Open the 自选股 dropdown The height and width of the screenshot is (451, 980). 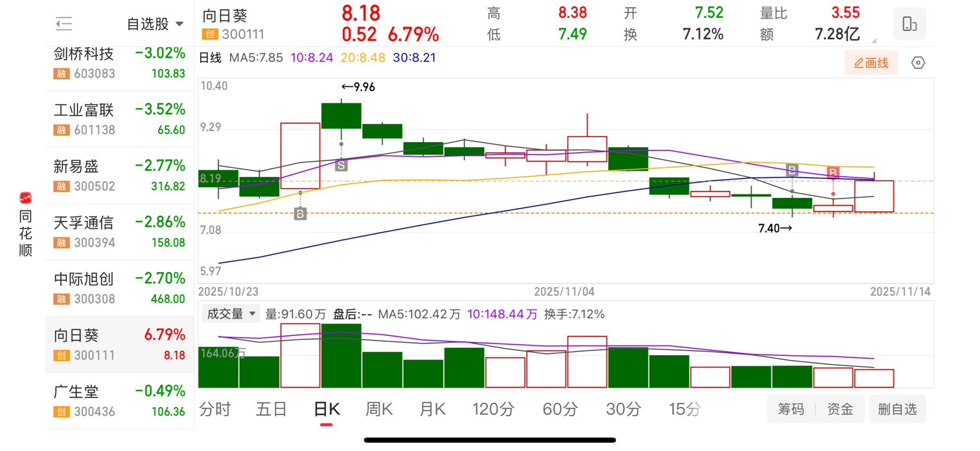155,24
